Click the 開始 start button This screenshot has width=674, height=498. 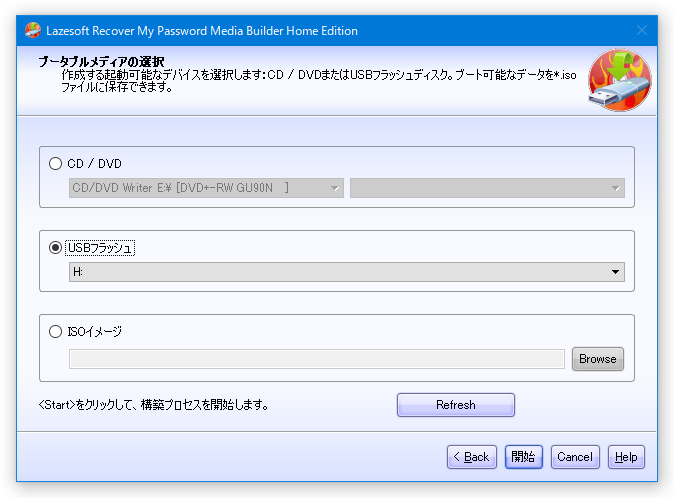click(524, 457)
